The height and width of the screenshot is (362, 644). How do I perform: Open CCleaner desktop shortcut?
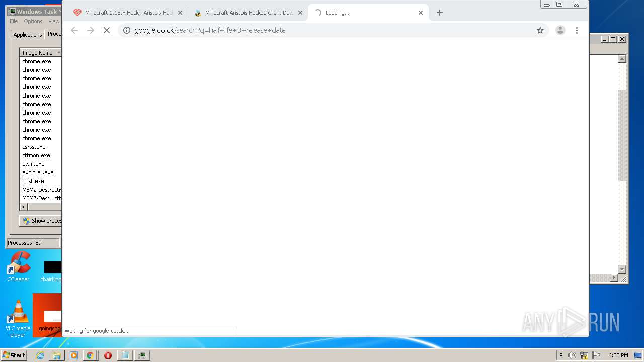coord(18,266)
